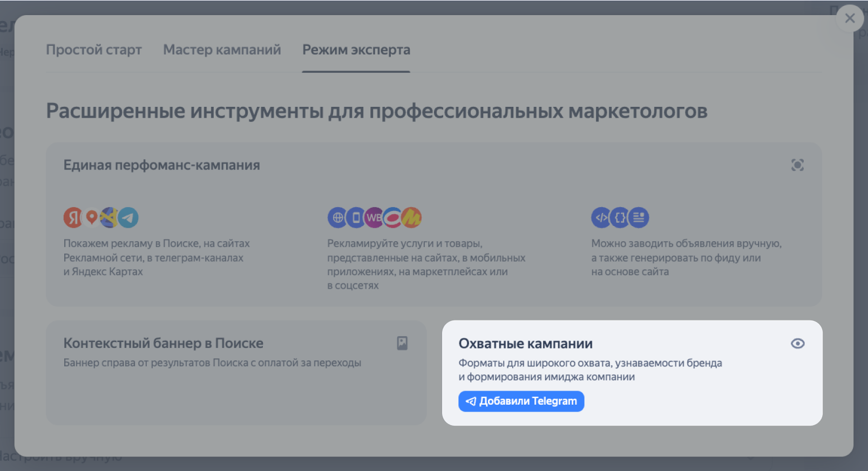Image resolution: width=868 pixels, height=471 pixels.
Task: Click the Yandex Maps pin icon
Action: [x=92, y=217]
